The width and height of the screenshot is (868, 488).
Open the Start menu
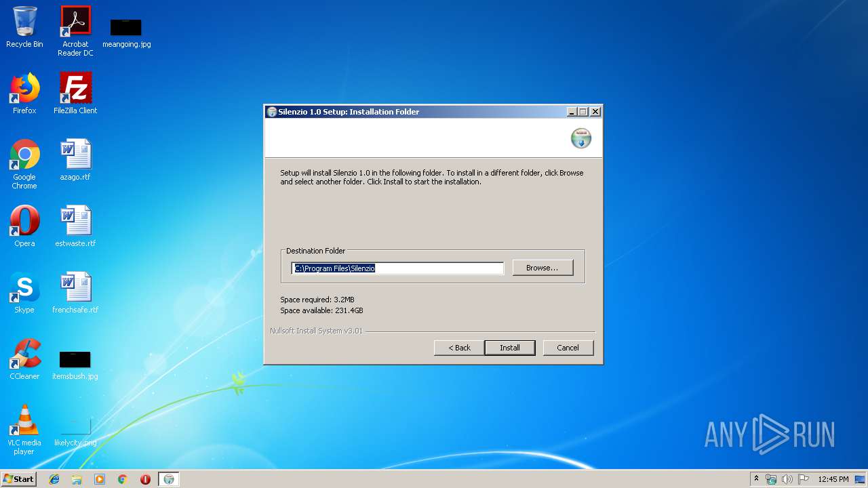click(x=19, y=479)
